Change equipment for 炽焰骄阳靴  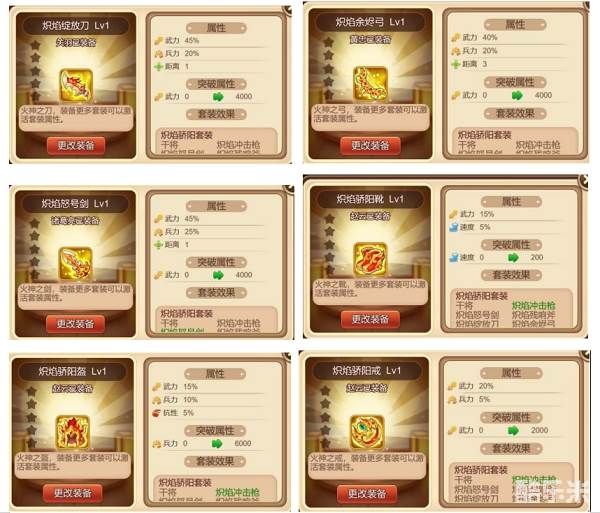[370, 319]
